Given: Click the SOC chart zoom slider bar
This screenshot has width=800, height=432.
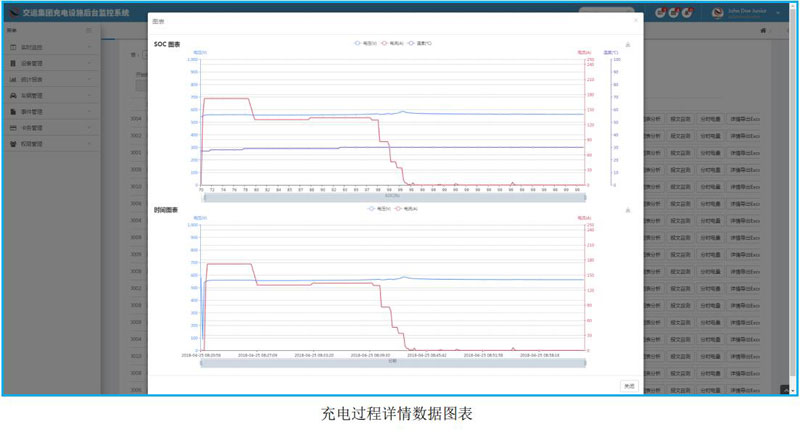Looking at the screenshot, I should pos(392,196).
